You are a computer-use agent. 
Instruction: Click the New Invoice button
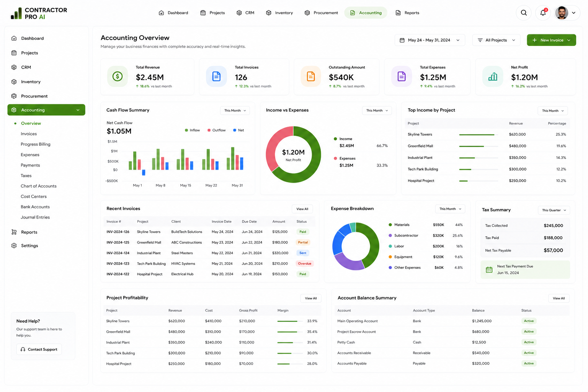click(551, 40)
